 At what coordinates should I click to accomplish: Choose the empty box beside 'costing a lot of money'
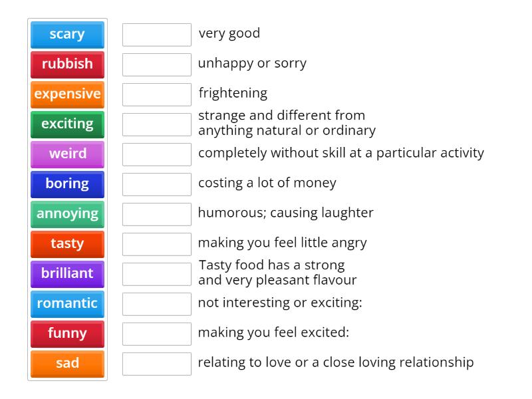(x=157, y=184)
